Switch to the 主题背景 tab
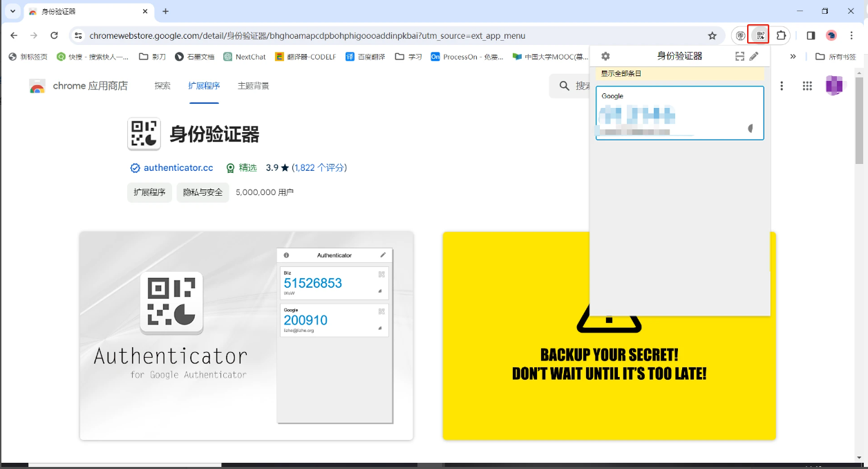This screenshot has height=469, width=868. point(253,86)
